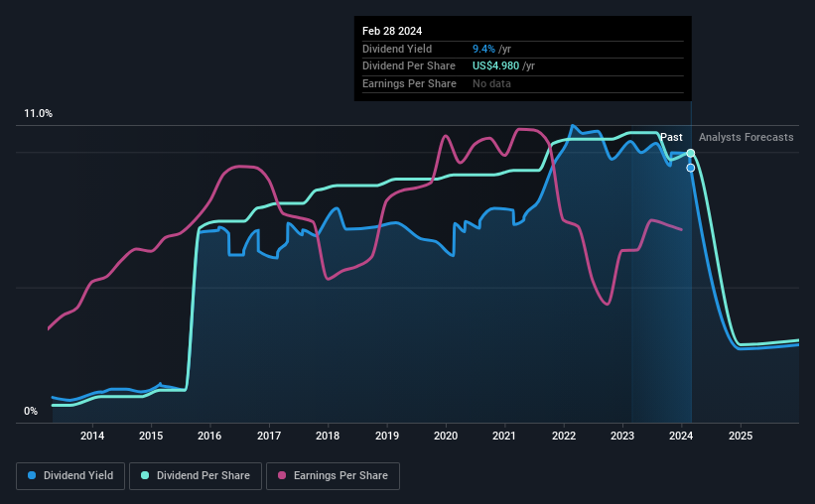Click the US$4.980 dividend per share value

(496, 66)
